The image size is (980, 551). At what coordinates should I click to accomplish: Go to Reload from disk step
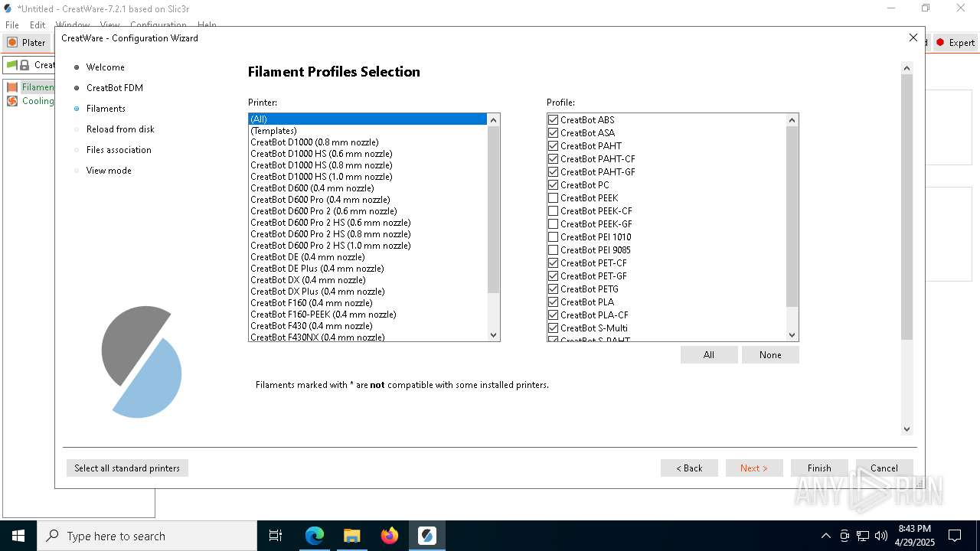click(120, 129)
